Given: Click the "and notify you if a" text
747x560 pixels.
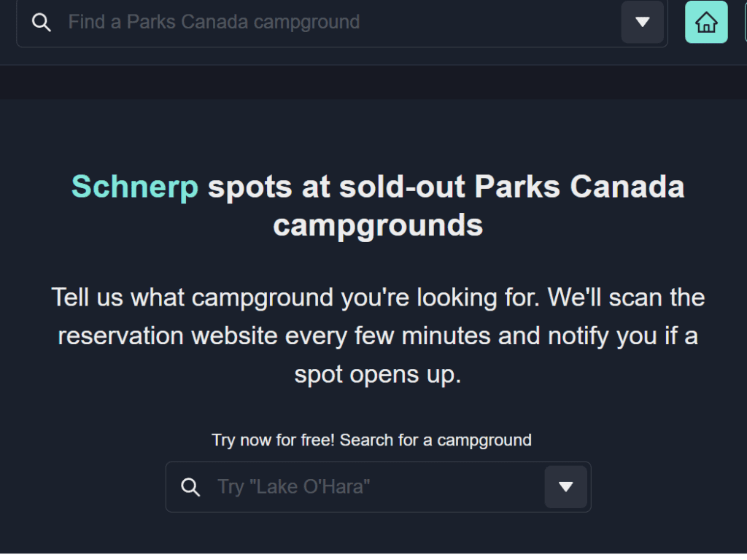Looking at the screenshot, I should pyautogui.click(x=598, y=335).
